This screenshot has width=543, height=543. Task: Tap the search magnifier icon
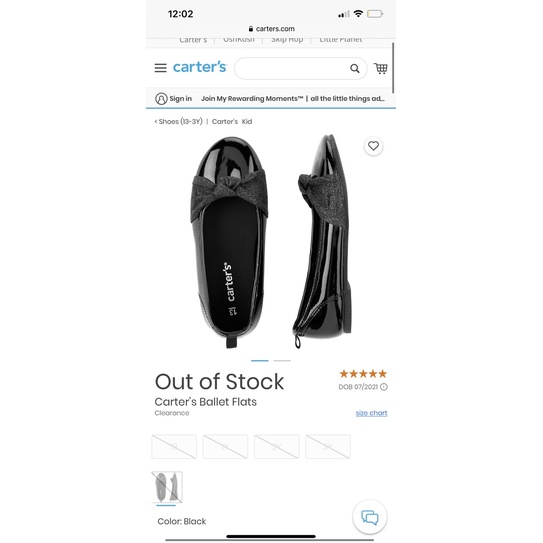(x=355, y=69)
